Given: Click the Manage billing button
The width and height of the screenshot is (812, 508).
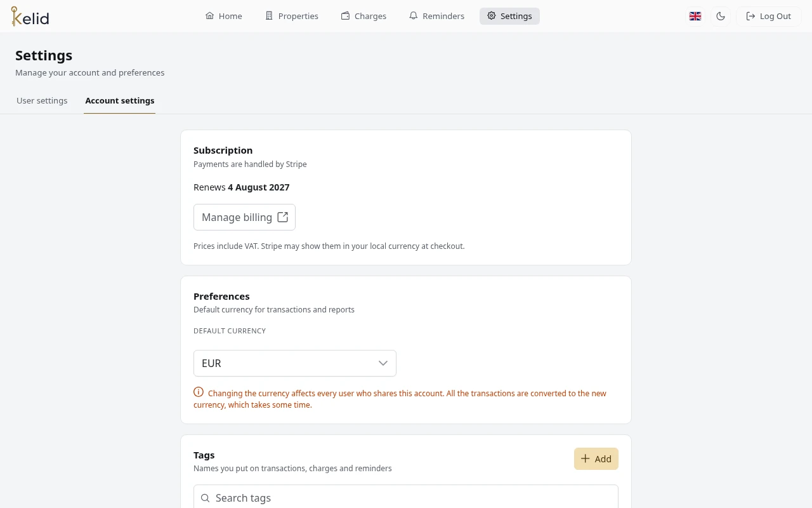Looking at the screenshot, I should (244, 217).
